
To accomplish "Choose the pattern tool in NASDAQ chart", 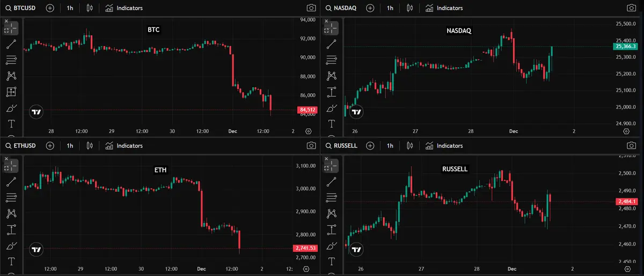I will (332, 76).
